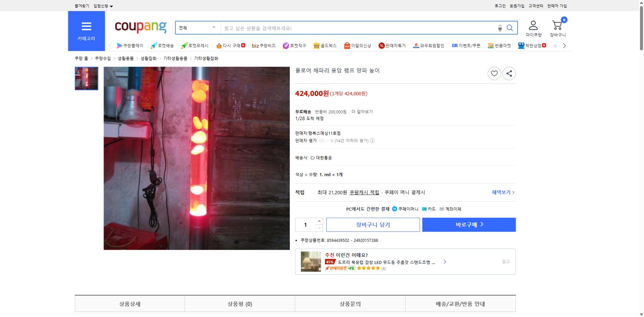Increase quantity with the up stepper arrow

(x=319, y=221)
